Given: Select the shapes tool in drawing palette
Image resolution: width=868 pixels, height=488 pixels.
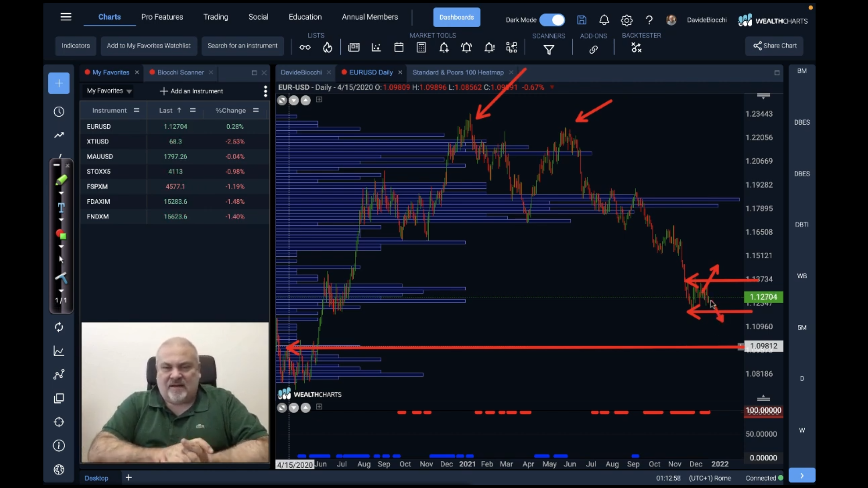Looking at the screenshot, I should pyautogui.click(x=61, y=235).
